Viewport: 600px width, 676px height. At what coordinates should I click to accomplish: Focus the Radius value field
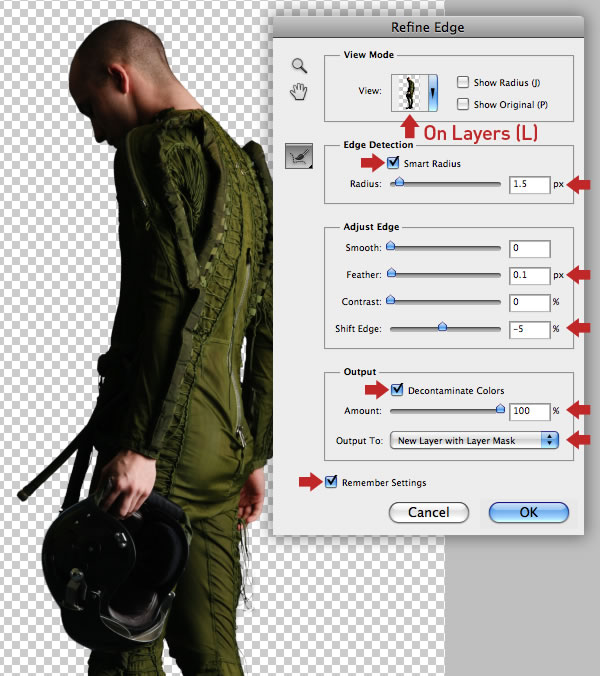[x=530, y=185]
